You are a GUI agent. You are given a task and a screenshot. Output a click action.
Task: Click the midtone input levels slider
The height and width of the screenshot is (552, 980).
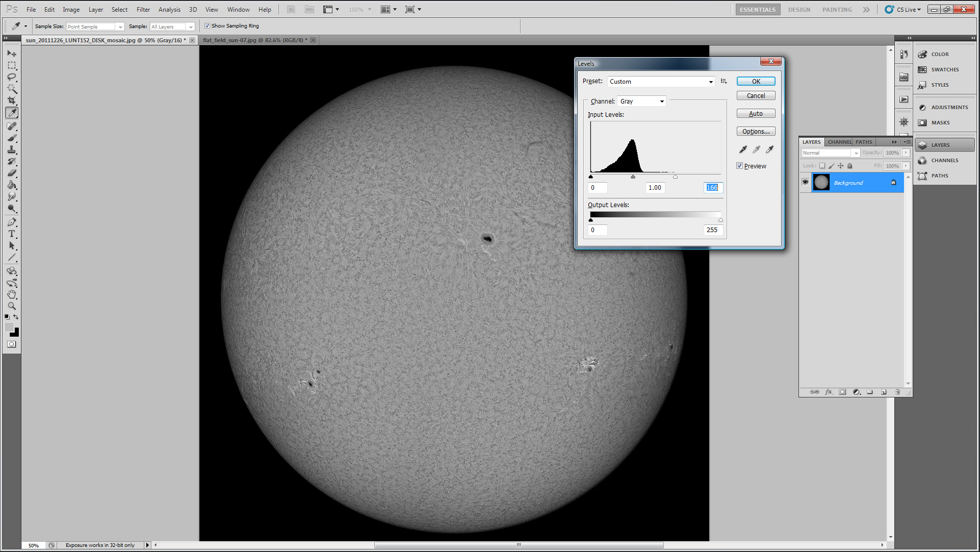click(633, 177)
